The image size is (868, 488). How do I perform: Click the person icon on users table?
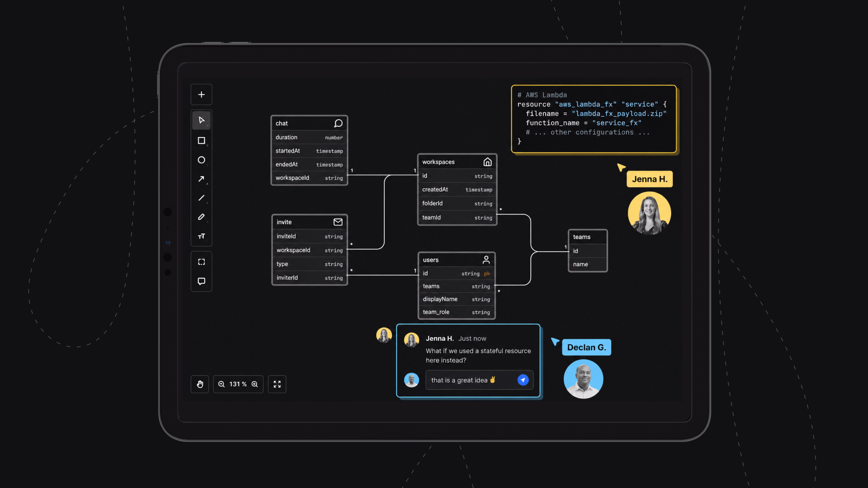[486, 260]
